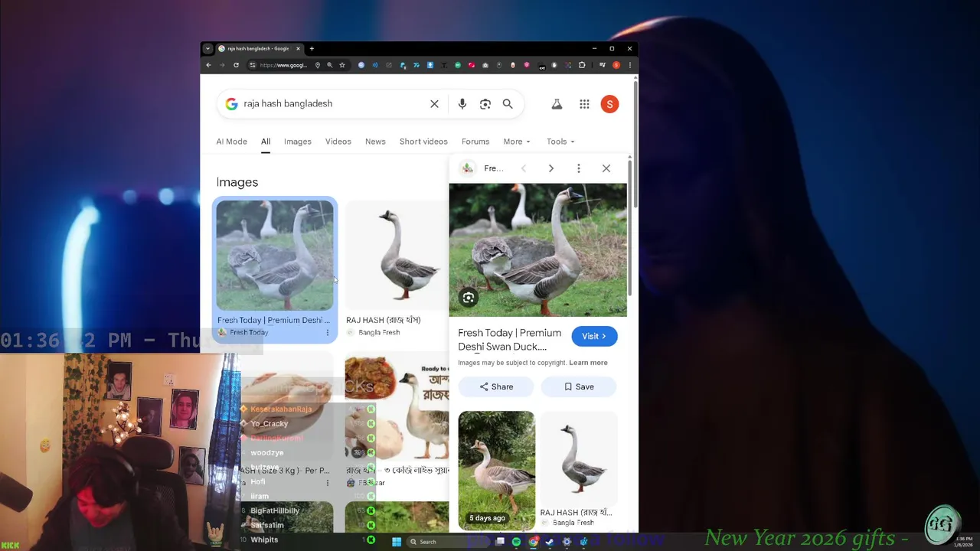The image size is (980, 551).
Task: Expand the Tools dropdown
Action: 560,142
